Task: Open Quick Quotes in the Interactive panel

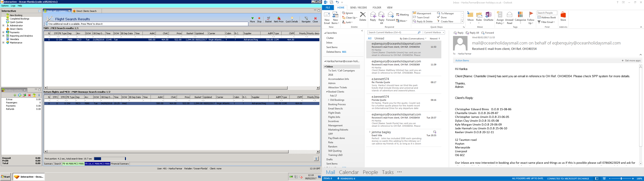Action: click(14, 22)
